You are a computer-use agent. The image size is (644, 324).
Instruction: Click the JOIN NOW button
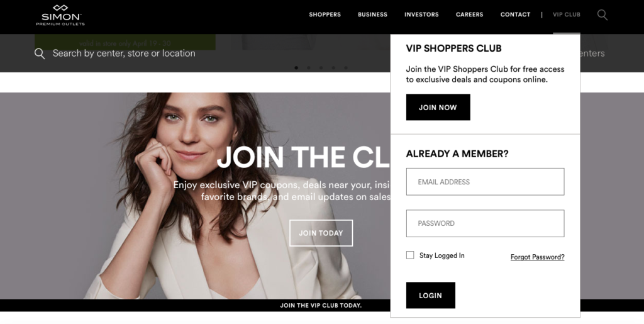click(438, 107)
